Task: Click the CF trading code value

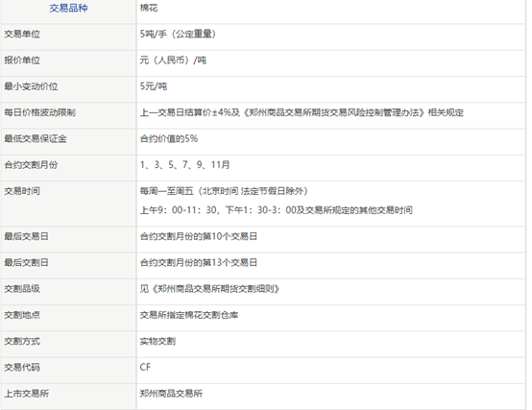Action: 145,367
